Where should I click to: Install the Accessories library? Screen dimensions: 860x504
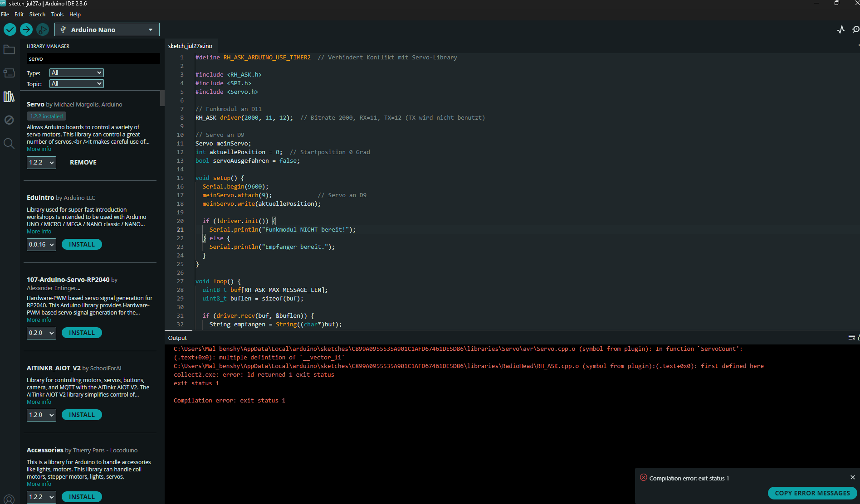(x=82, y=497)
